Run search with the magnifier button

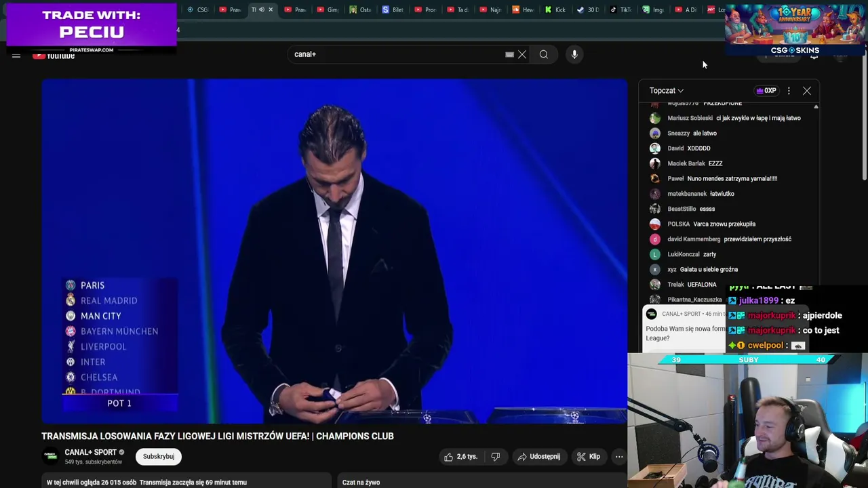544,54
